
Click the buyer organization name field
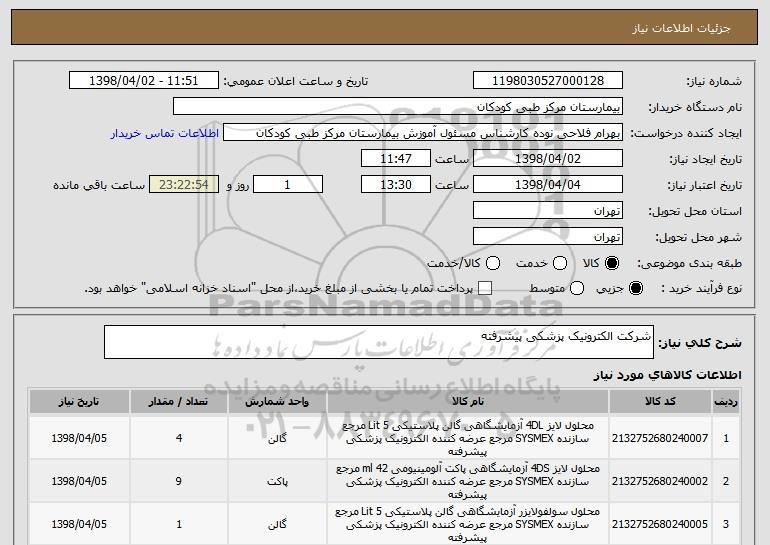pyautogui.click(x=398, y=107)
